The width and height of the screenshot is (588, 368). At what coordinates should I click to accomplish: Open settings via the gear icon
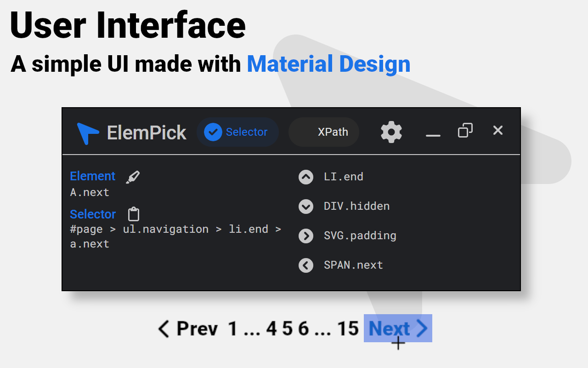391,132
